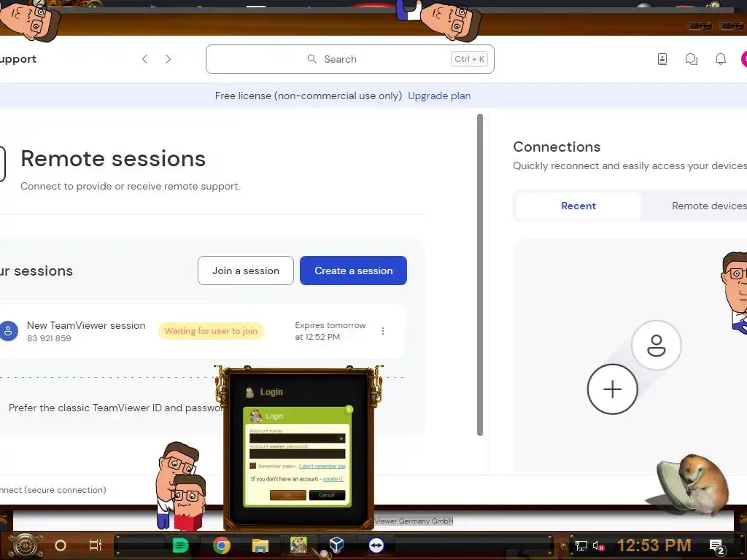Click the Upgrade plan link

coord(439,96)
